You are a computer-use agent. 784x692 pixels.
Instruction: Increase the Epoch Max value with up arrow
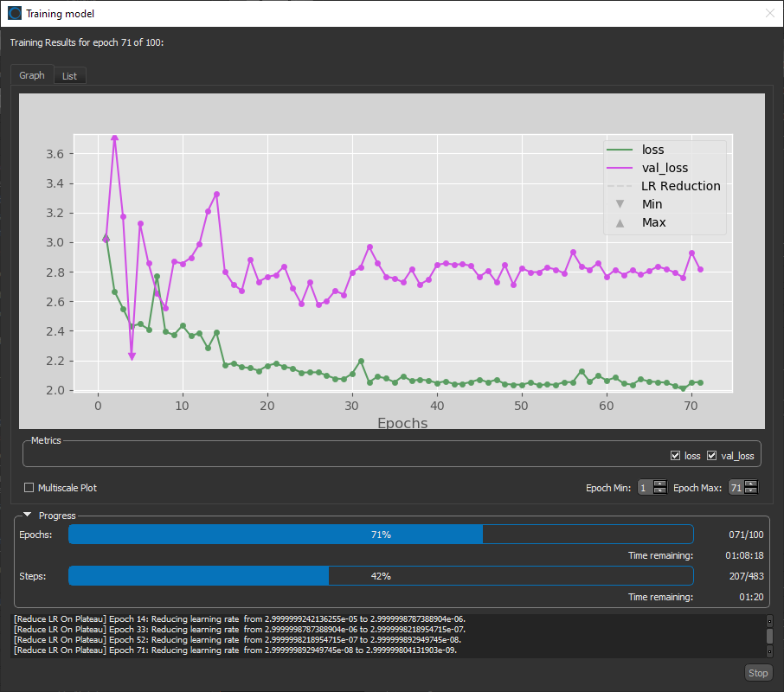point(750,484)
